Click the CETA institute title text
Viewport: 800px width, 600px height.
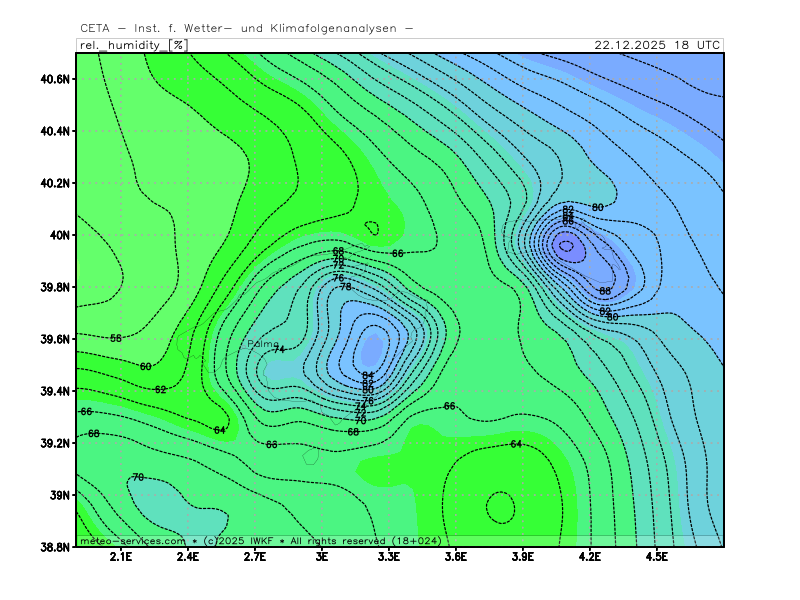246,28
